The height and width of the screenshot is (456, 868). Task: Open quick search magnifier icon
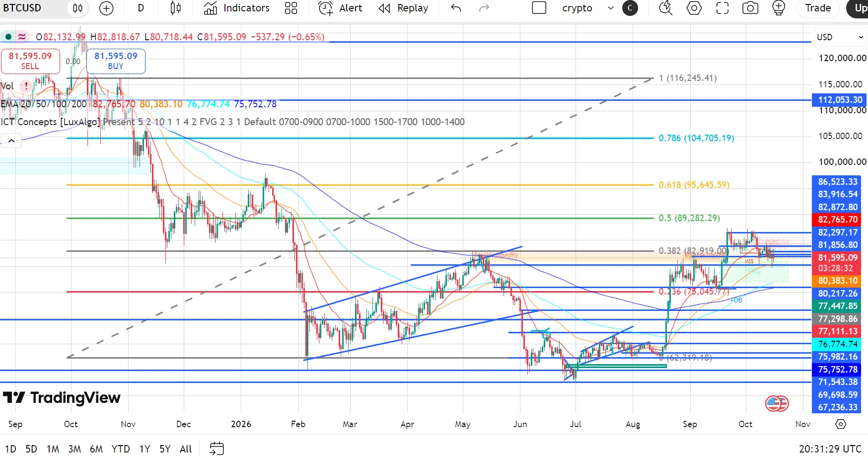click(x=665, y=8)
